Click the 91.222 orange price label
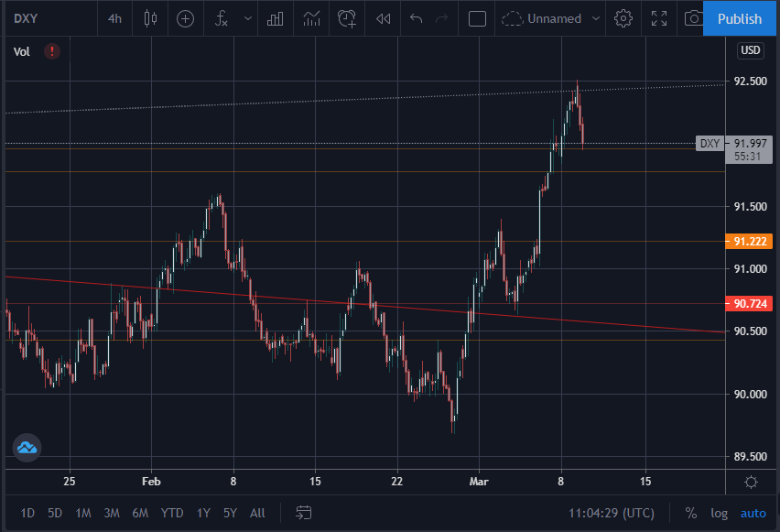 pyautogui.click(x=749, y=242)
